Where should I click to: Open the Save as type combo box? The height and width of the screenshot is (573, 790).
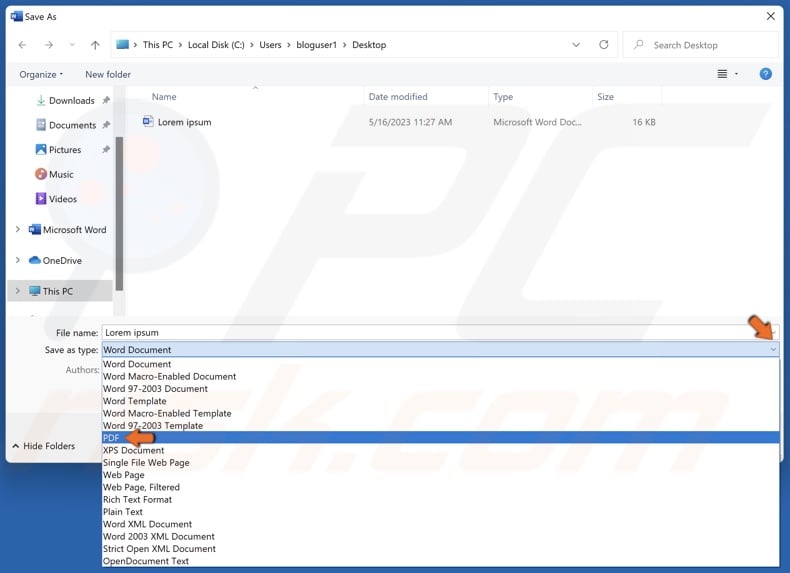[x=440, y=350]
